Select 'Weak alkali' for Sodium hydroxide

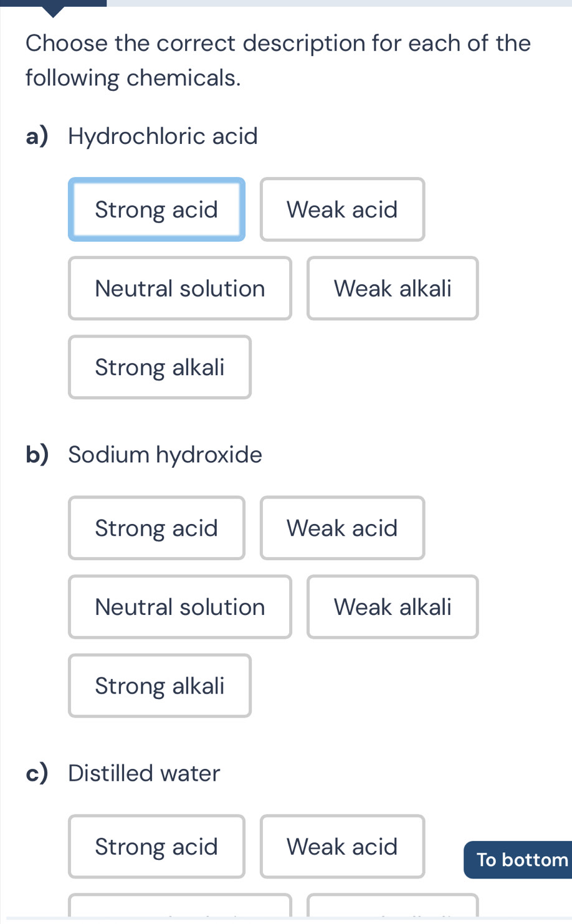click(392, 606)
